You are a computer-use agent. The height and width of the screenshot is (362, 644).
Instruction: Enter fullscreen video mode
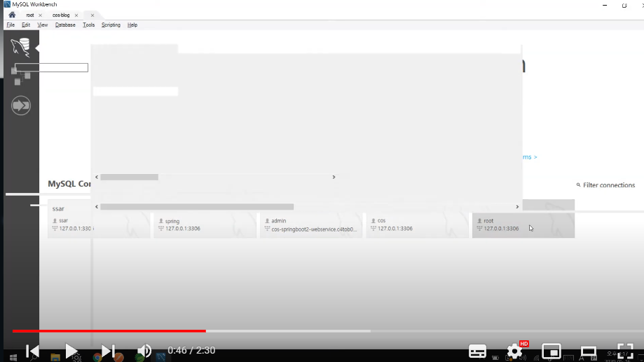tap(625, 351)
